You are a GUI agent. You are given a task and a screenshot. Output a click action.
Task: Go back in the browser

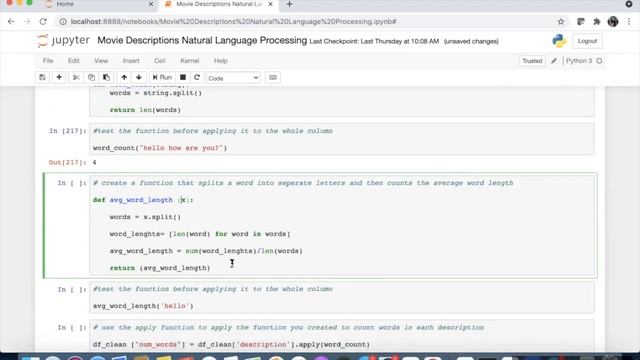coord(11,22)
